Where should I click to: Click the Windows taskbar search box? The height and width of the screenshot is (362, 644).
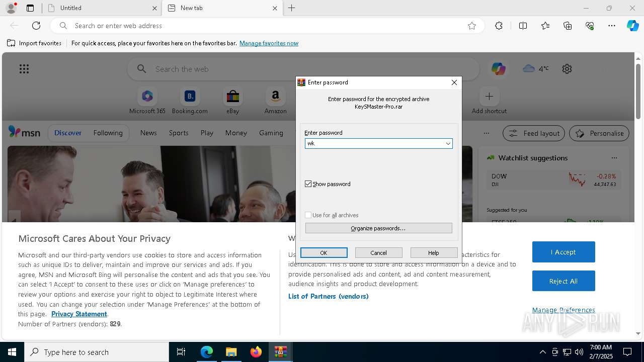pos(97,352)
